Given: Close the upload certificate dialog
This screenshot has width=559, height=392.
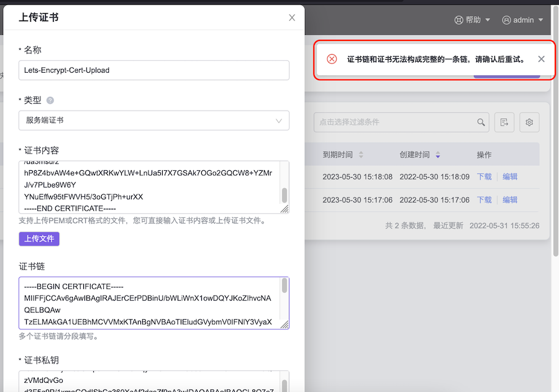Looking at the screenshot, I should pyautogui.click(x=292, y=18).
